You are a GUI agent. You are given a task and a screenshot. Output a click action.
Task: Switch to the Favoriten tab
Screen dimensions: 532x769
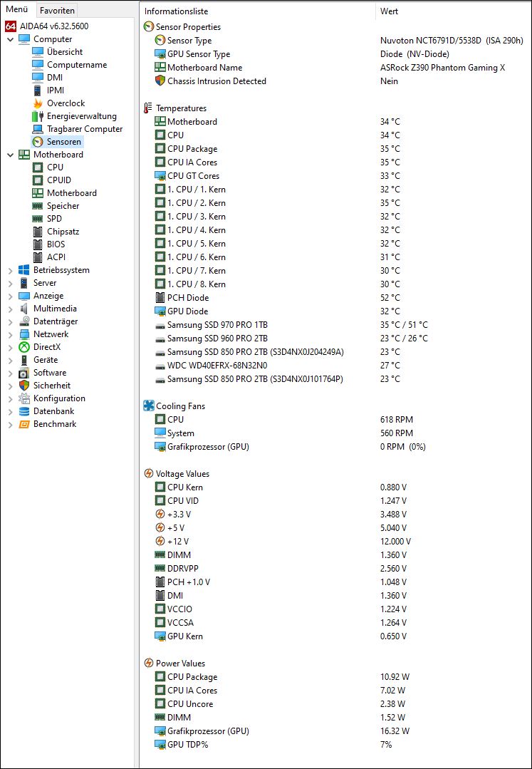point(57,10)
